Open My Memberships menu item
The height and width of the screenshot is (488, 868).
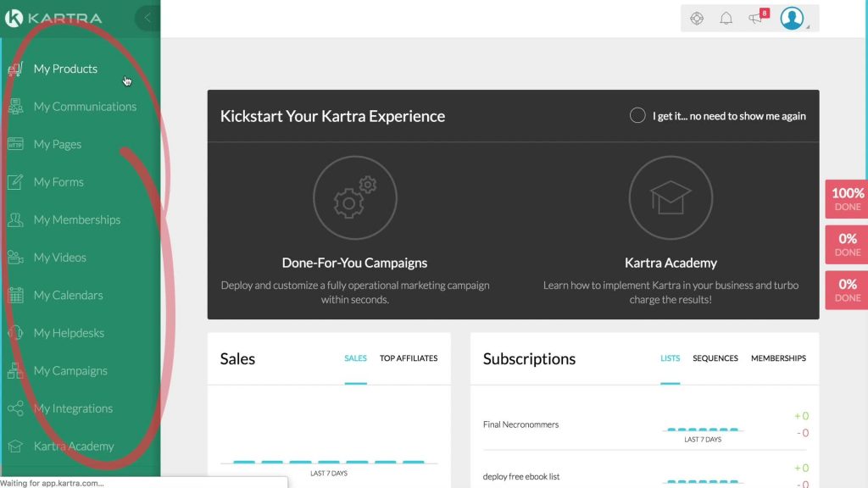tap(77, 219)
